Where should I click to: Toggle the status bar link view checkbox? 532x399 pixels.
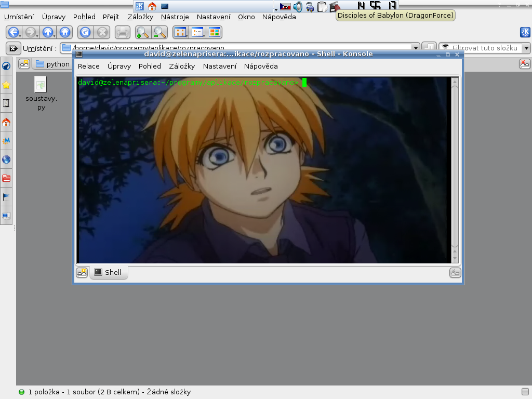click(x=525, y=392)
